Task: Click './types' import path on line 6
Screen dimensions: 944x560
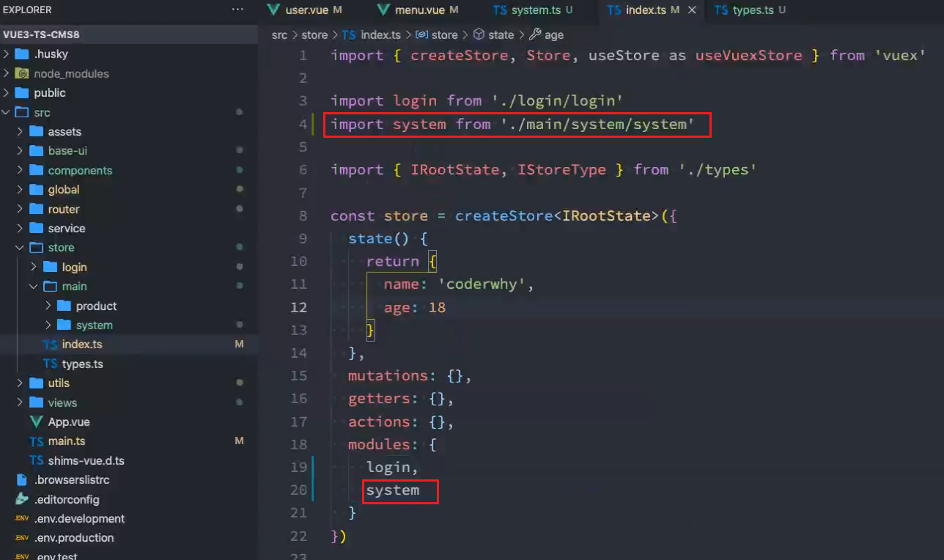Action: (718, 170)
